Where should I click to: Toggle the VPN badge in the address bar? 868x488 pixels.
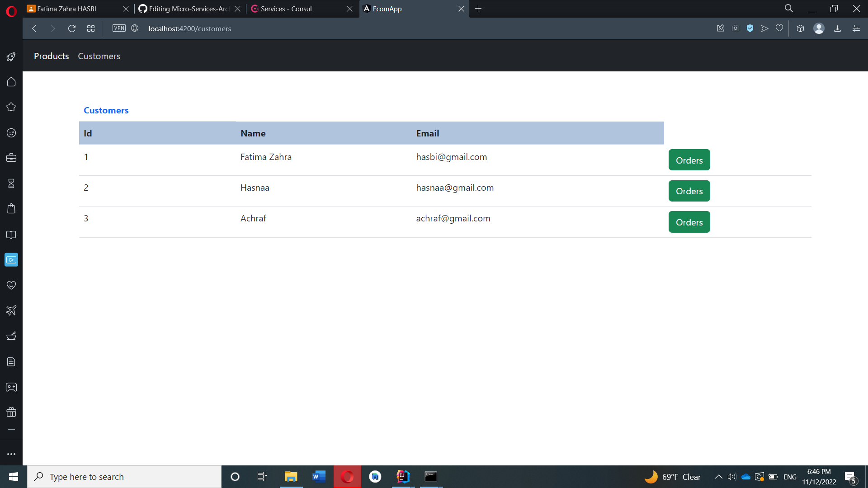(x=119, y=28)
